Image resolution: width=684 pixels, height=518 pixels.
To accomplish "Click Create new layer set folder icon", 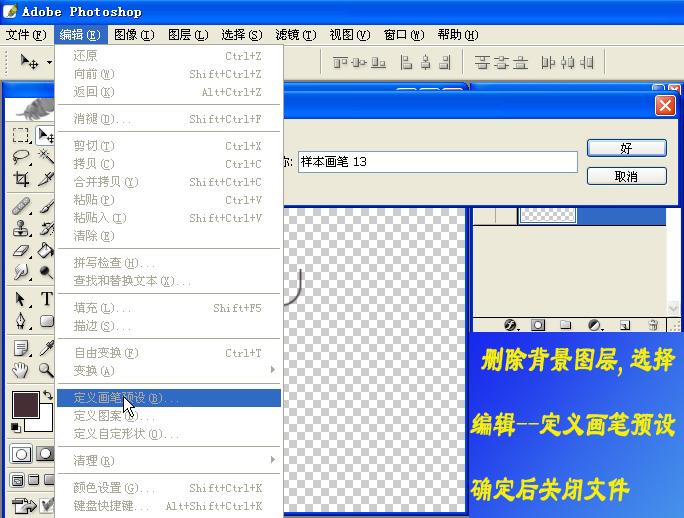I will pyautogui.click(x=566, y=325).
